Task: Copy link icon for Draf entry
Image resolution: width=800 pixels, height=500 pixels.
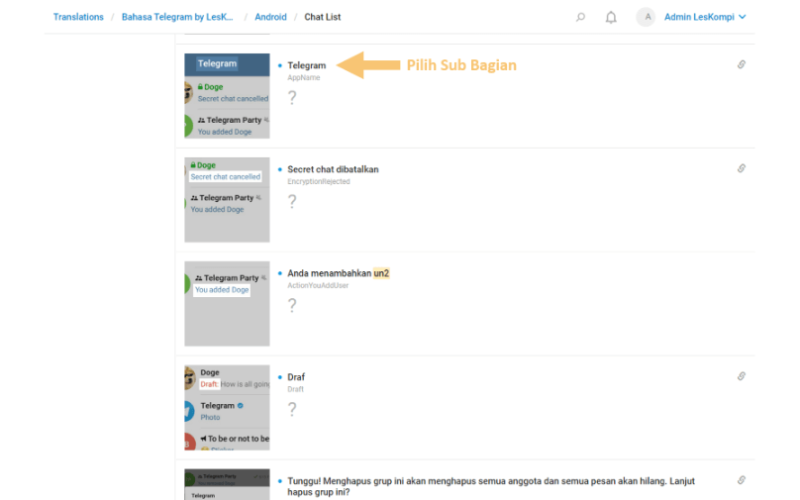Action: tap(741, 376)
